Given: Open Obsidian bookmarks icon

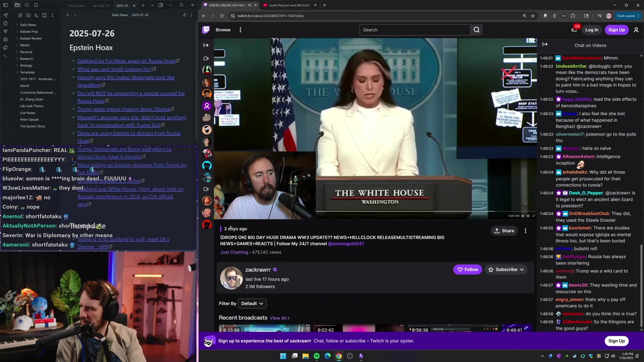Looking at the screenshot, I should pos(36,5).
